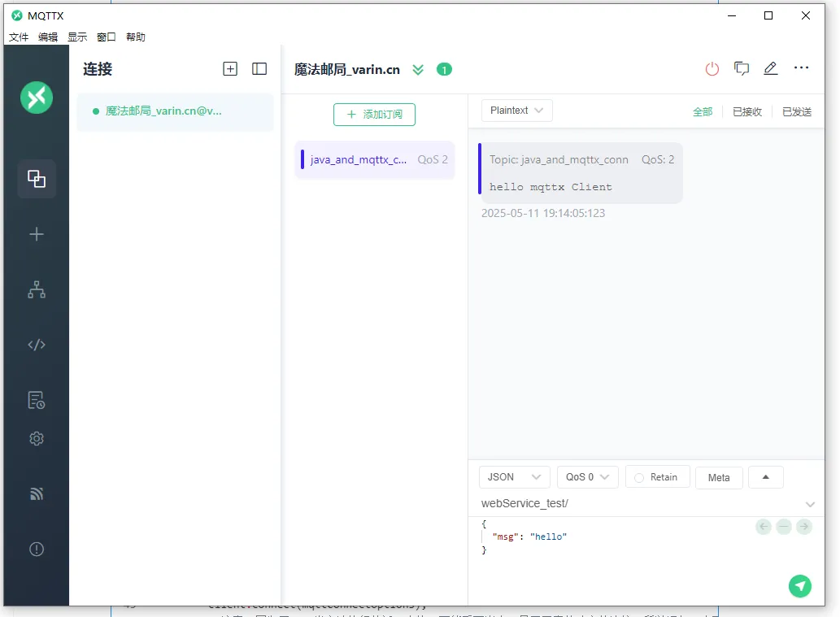Open the Log page icon in sidebar

(37, 400)
